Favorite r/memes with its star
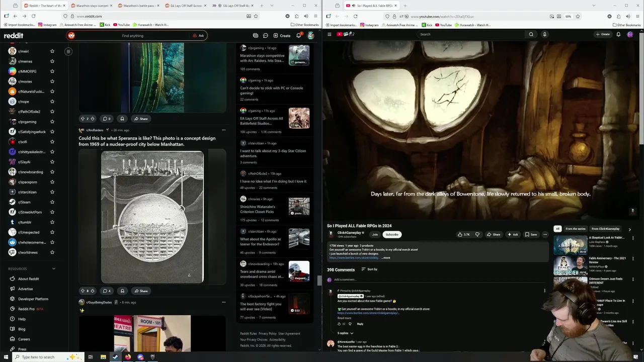The image size is (644, 362). point(52,61)
